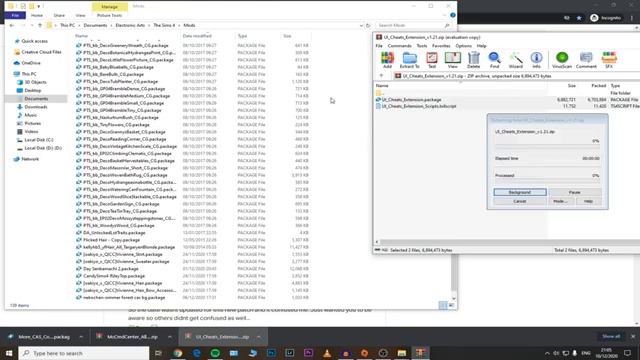Sort Explorer list by Date modified
The height and width of the screenshot is (360, 640).
click(197, 36)
